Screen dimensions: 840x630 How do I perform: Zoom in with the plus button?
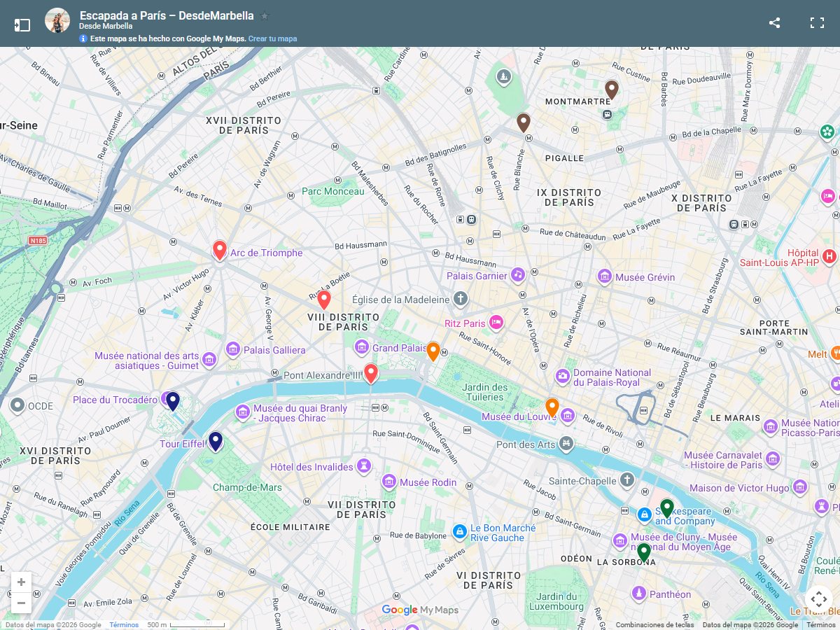coord(21,582)
